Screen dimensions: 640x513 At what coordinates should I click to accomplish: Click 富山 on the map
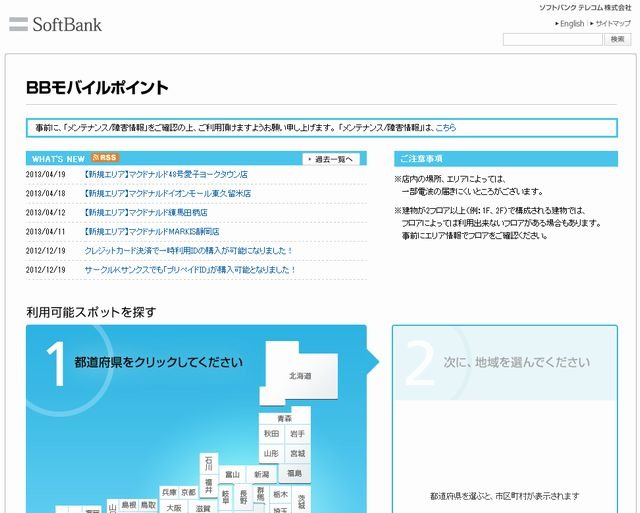pyautogui.click(x=232, y=475)
